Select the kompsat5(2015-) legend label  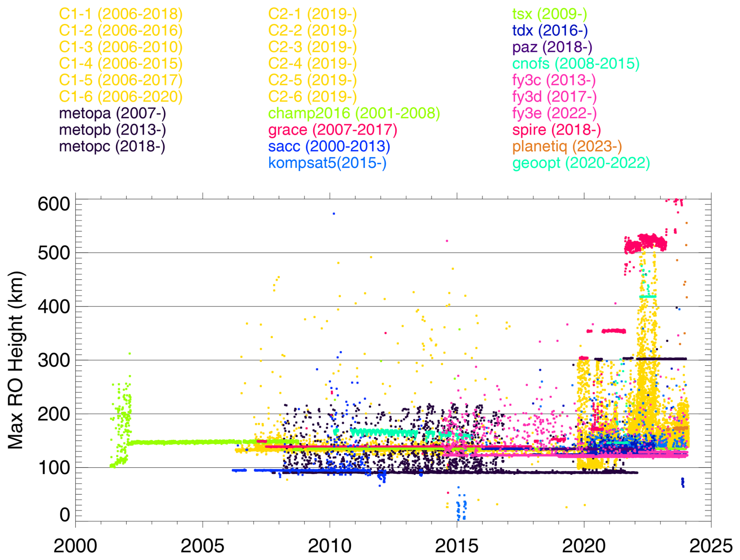[327, 163]
